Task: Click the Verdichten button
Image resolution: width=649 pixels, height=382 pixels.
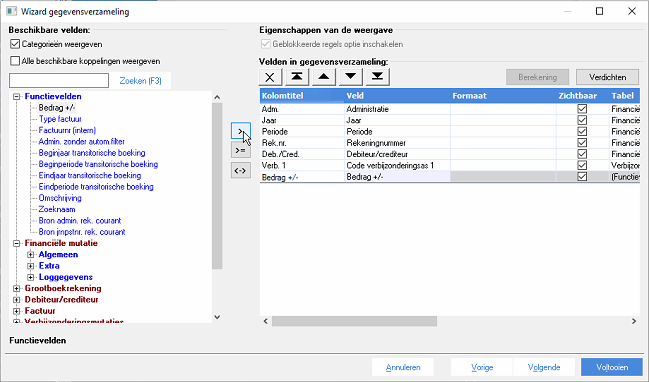Action: (x=607, y=77)
